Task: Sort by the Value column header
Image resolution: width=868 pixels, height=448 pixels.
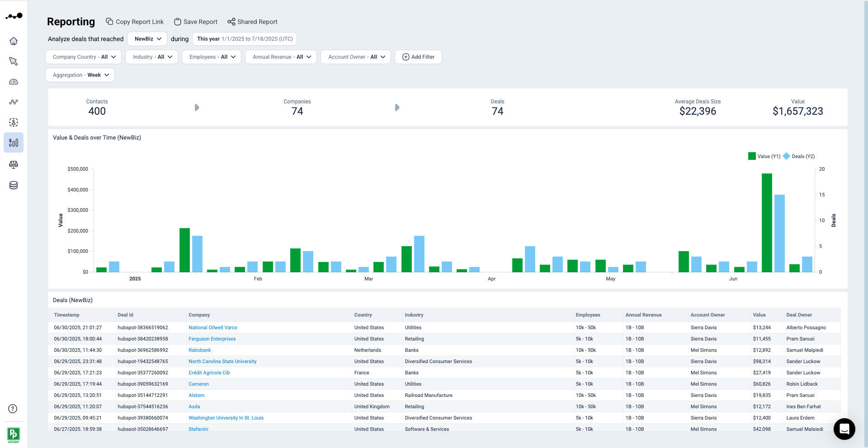Action: (759, 315)
